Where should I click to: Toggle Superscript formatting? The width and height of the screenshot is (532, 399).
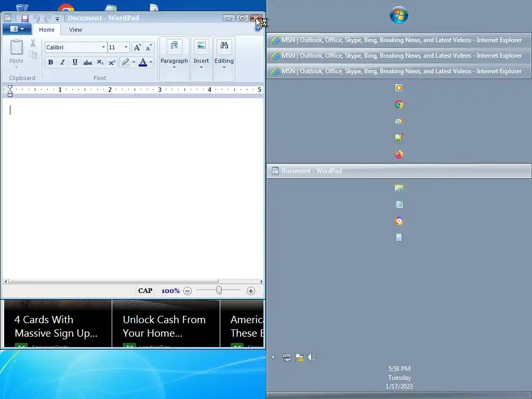tap(112, 62)
